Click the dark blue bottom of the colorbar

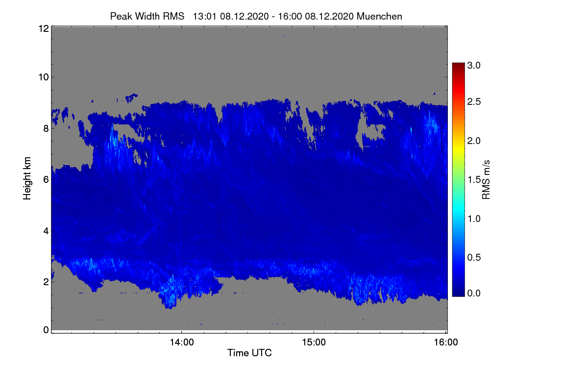click(x=458, y=292)
